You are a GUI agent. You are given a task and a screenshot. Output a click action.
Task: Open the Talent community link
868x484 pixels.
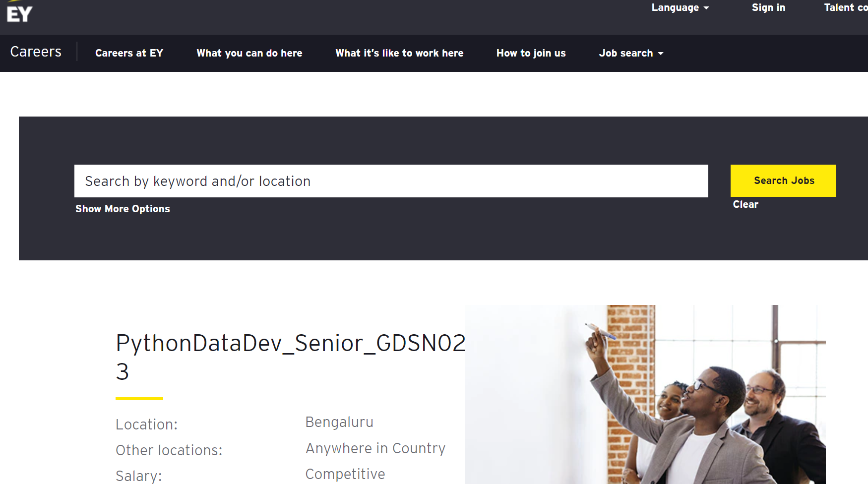845,7
